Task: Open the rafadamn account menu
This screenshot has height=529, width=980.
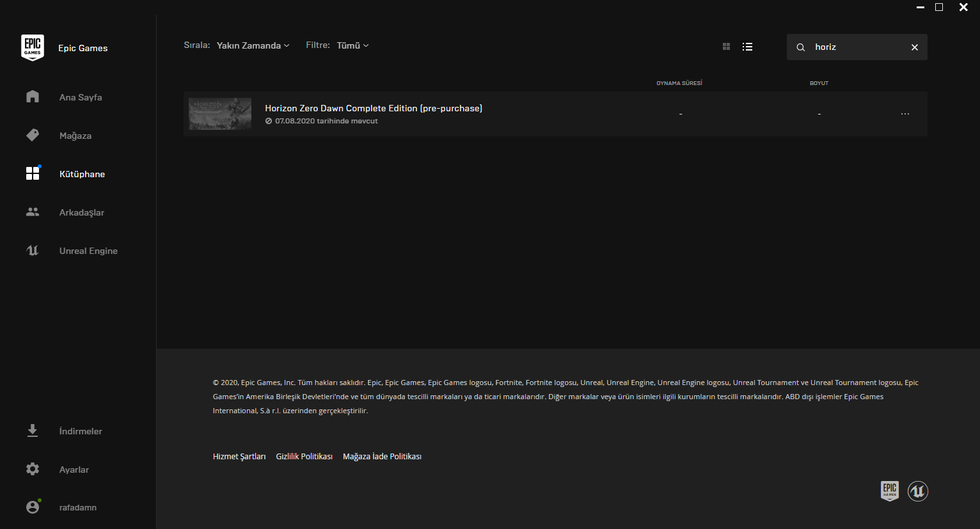Action: (x=78, y=508)
